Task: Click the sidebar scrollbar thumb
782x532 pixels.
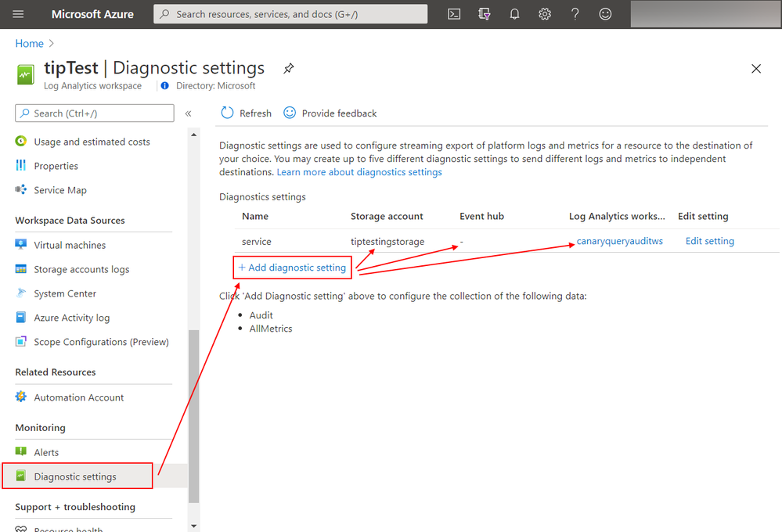Action: click(x=194, y=416)
